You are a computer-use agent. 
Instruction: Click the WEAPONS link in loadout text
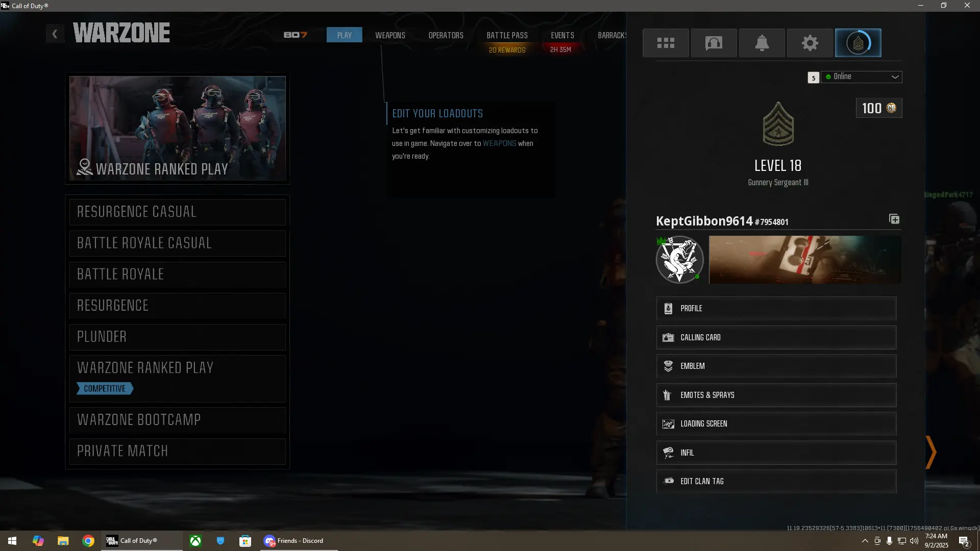tap(499, 143)
